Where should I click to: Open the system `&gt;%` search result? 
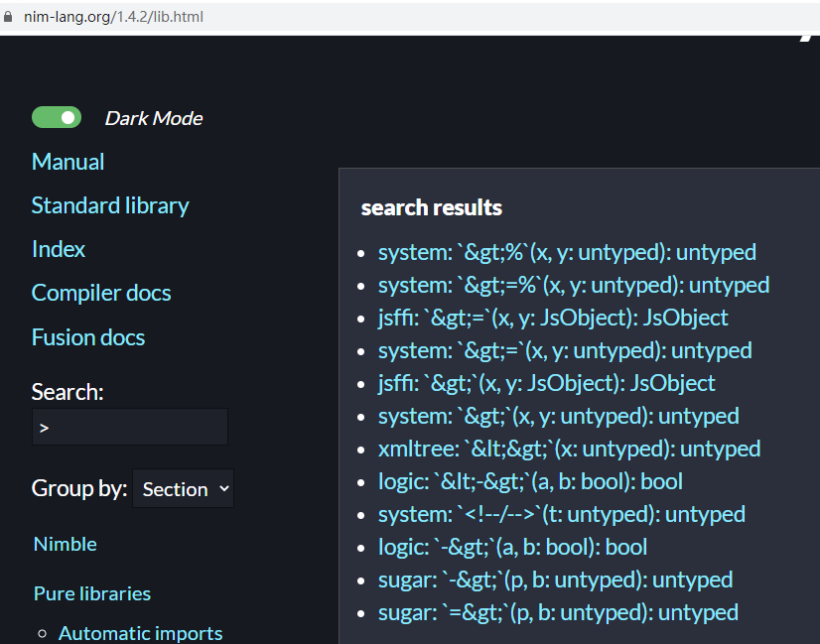(566, 252)
